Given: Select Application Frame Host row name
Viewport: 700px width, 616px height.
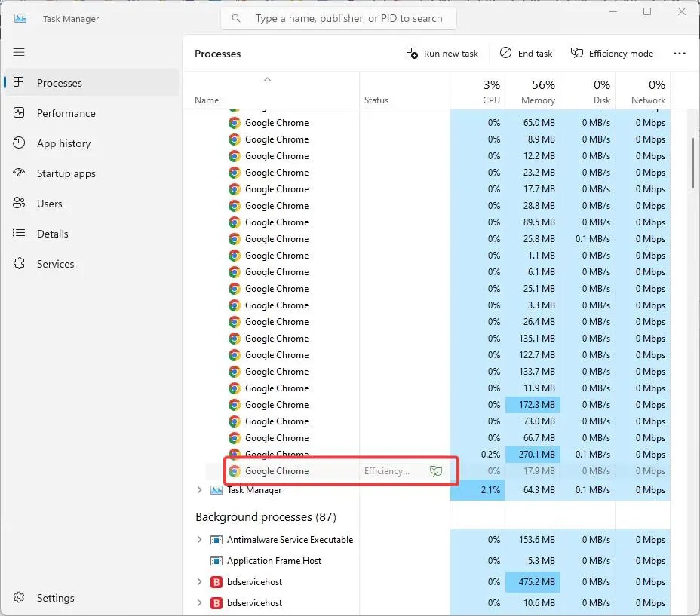Looking at the screenshot, I should tap(274, 561).
